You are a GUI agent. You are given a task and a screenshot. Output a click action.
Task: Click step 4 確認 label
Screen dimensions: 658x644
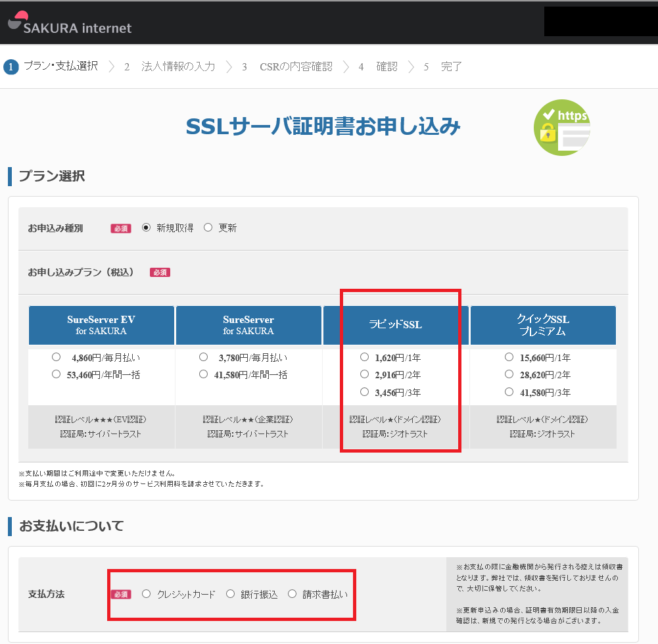click(x=387, y=66)
